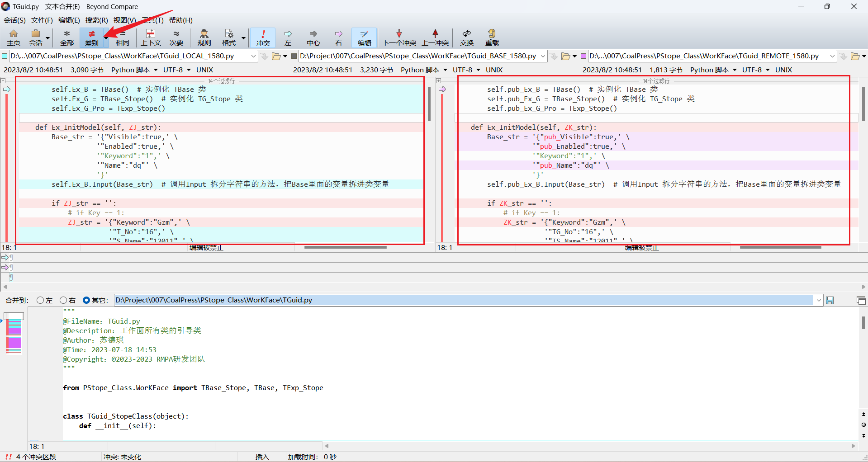
Task: Click right pane vertical scrollbar
Action: (x=863, y=104)
